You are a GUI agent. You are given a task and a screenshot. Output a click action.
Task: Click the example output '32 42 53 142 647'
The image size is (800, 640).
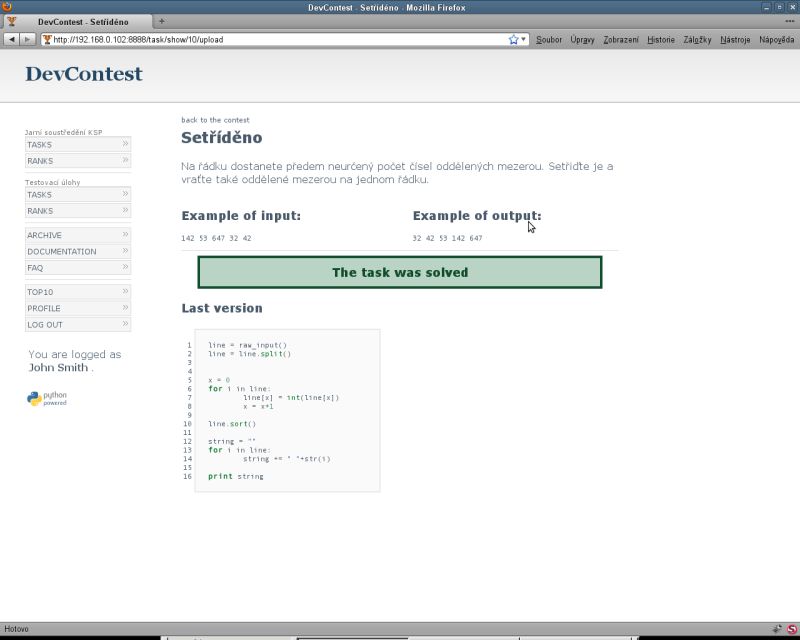[x=447, y=238]
